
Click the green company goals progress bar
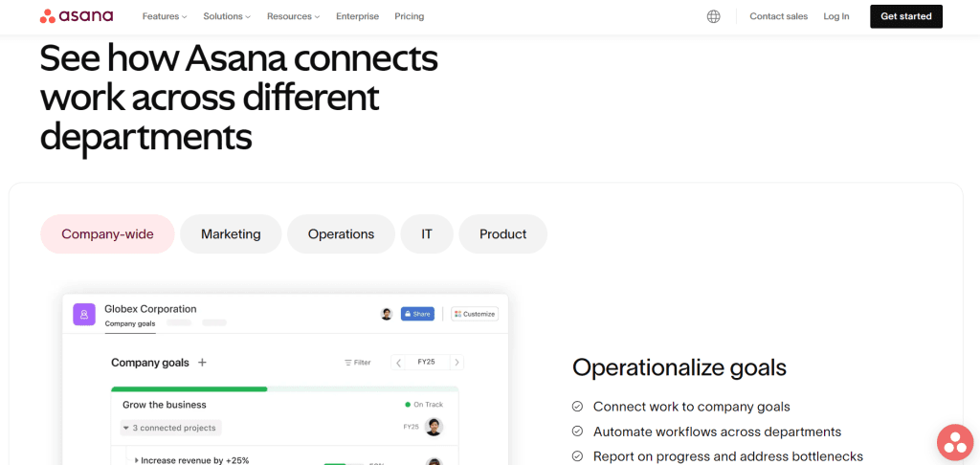click(x=189, y=388)
